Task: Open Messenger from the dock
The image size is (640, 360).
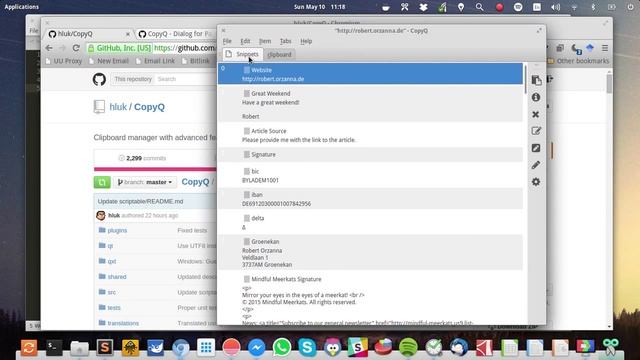Action: (x=256, y=348)
